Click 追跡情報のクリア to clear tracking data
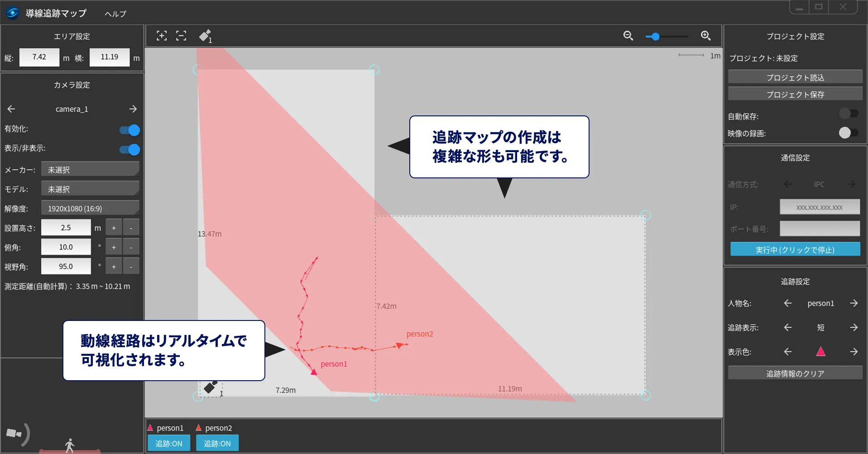The height and width of the screenshot is (454, 868). (x=795, y=373)
